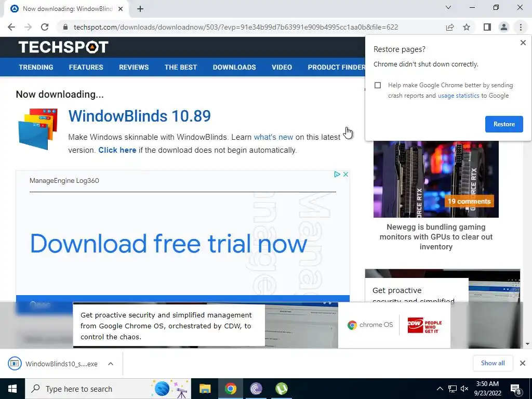
Task: Open the TRENDING menu item
Action: pos(36,67)
